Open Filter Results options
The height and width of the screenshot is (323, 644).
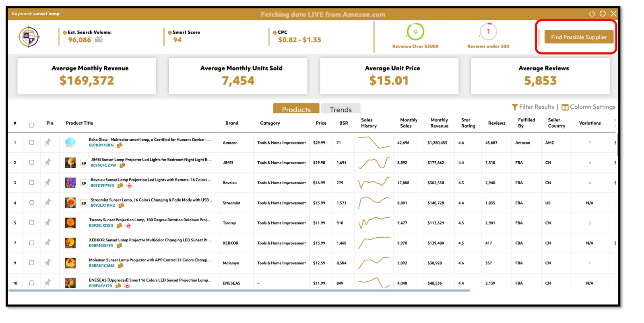point(533,107)
